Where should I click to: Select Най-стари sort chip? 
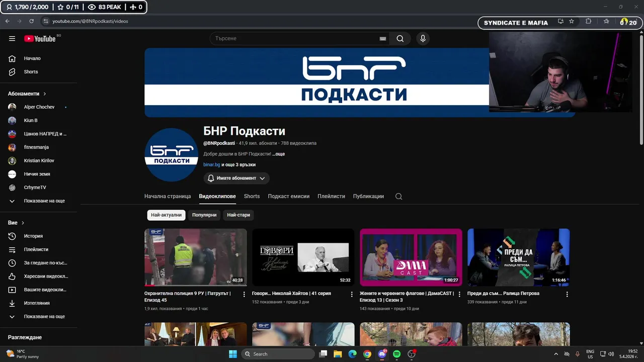tap(238, 215)
